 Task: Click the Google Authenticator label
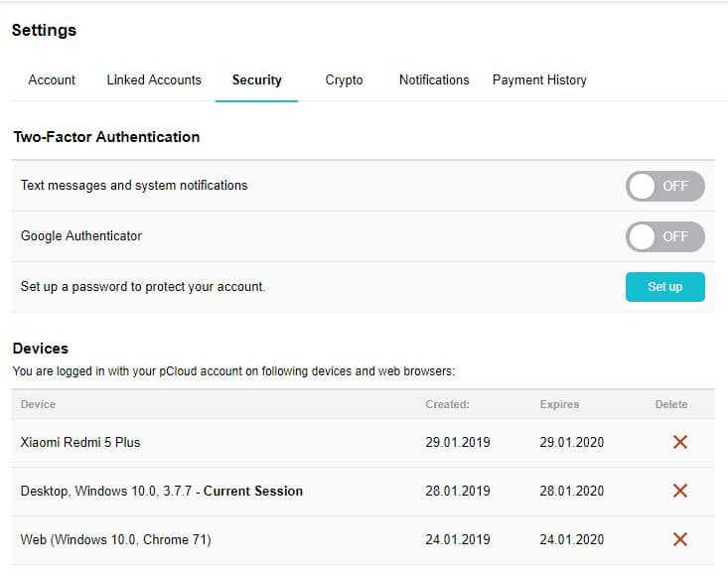(81, 235)
